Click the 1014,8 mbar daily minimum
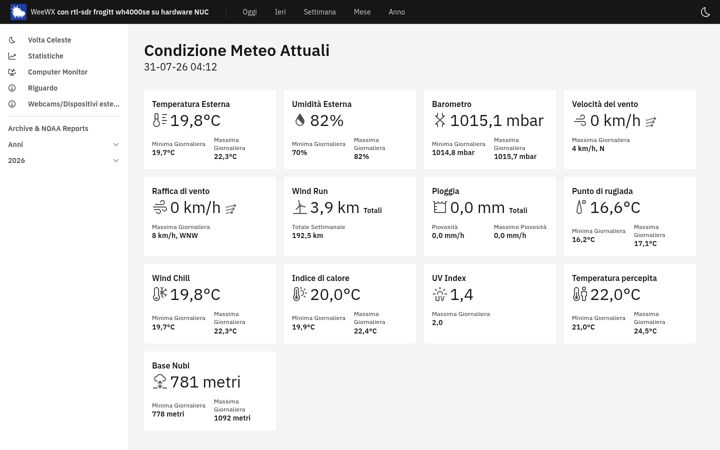Viewport: 720px width, 450px height. point(453,152)
